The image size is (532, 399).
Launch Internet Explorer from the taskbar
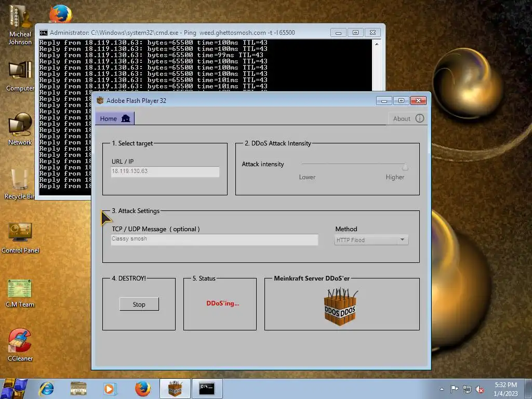click(x=46, y=389)
